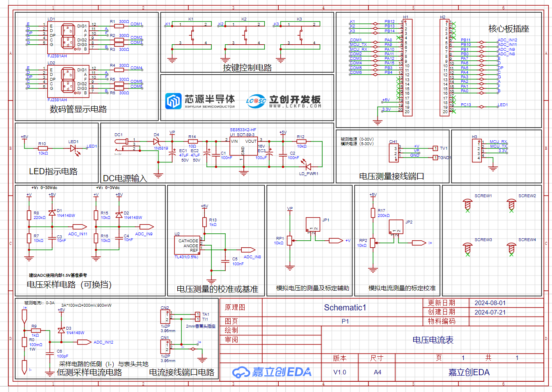Click the creation date 2024-07-21
Screen dimensions: 552x392
pos(490,312)
